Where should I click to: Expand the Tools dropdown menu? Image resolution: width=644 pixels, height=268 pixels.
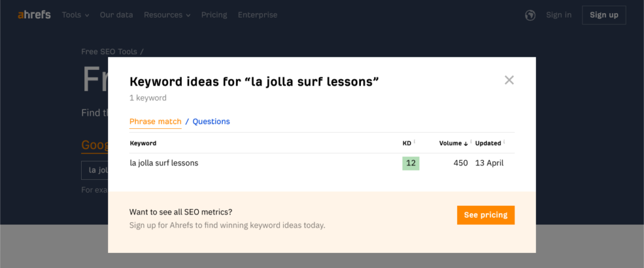[75, 14]
